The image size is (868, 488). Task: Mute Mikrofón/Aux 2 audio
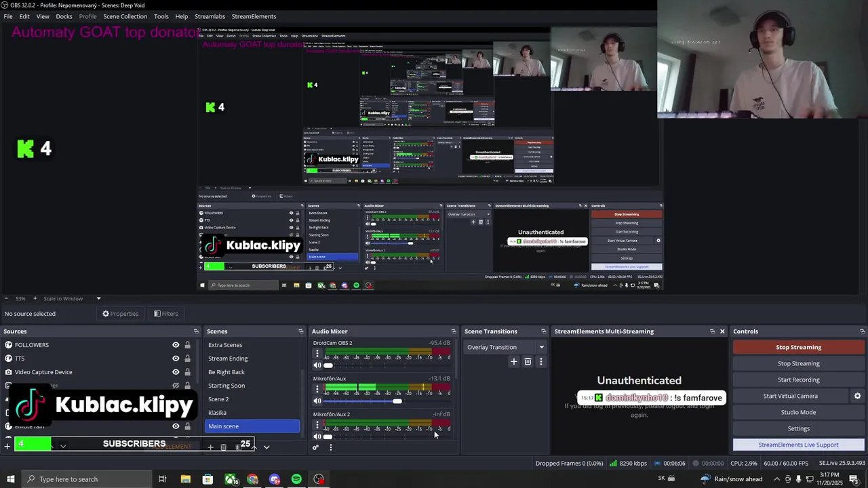click(317, 436)
